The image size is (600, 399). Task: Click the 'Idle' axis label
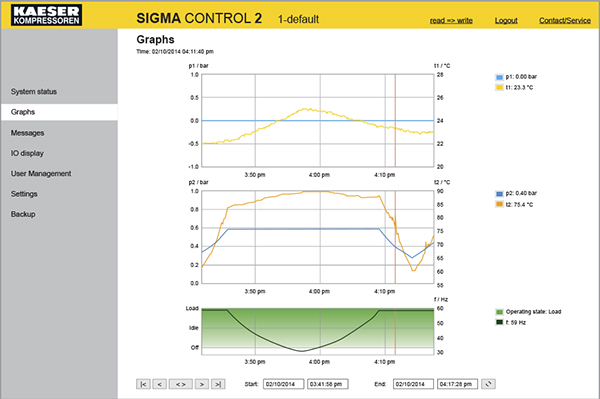tap(194, 328)
